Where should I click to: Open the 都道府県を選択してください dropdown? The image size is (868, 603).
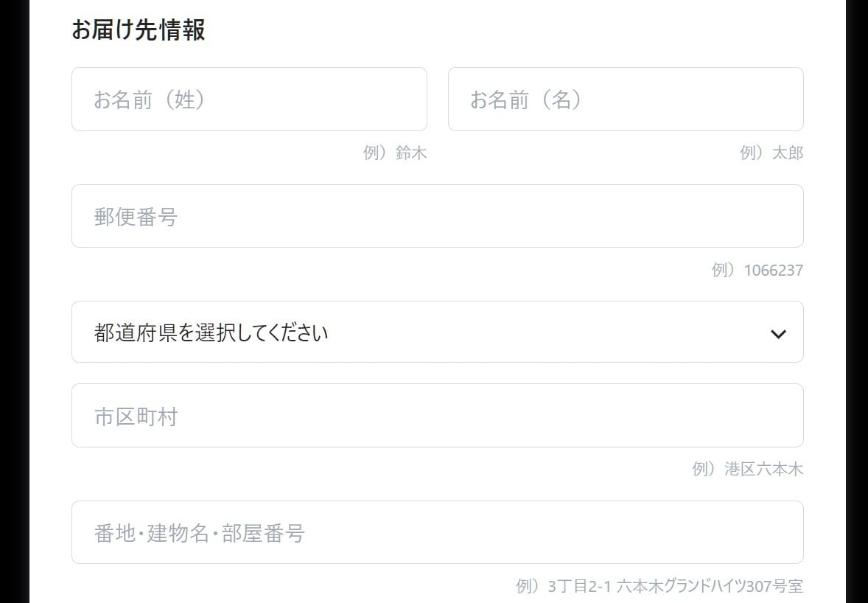438,332
